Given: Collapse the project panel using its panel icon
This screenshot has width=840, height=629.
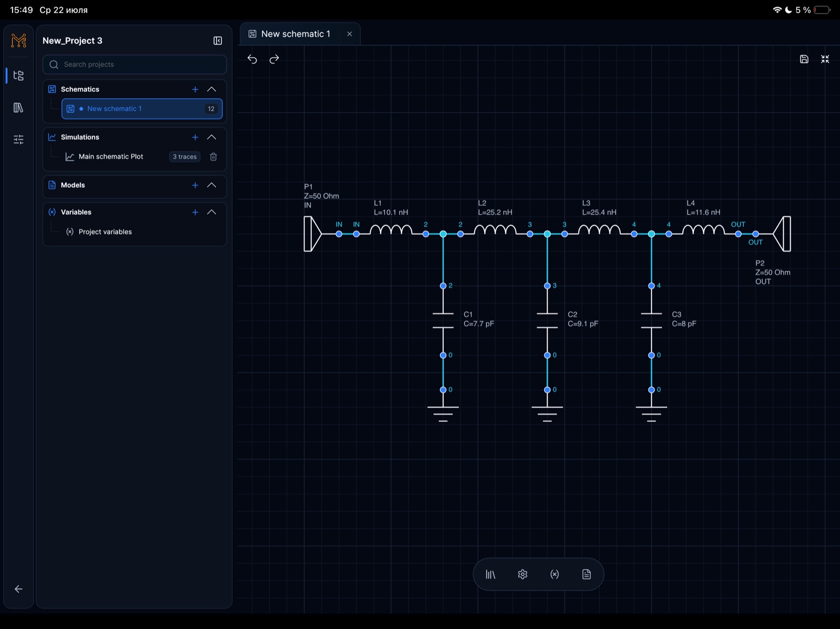Looking at the screenshot, I should coord(218,41).
